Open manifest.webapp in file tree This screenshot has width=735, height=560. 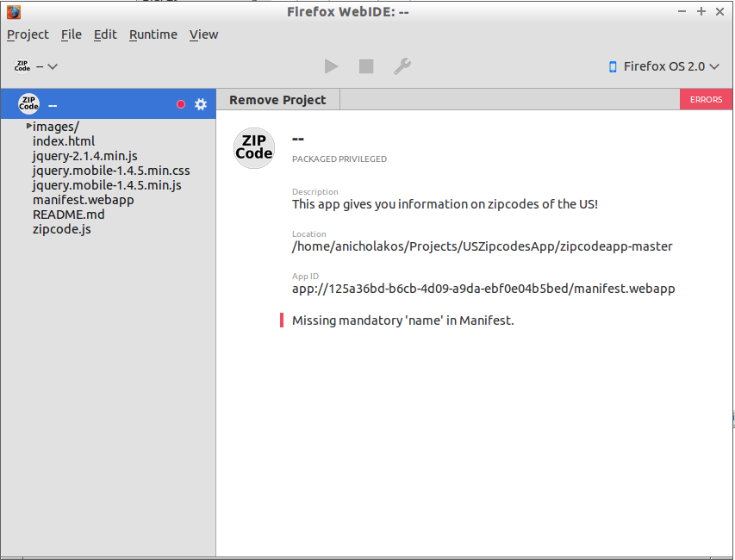point(83,200)
